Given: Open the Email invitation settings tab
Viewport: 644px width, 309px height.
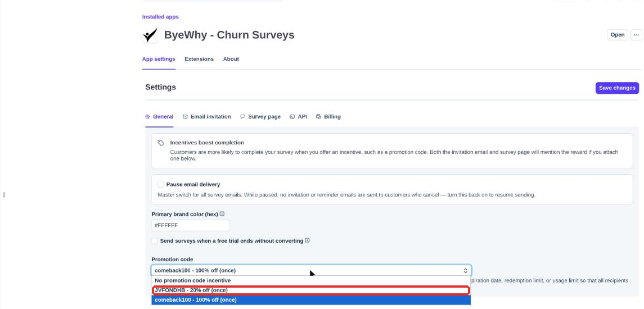Looking at the screenshot, I should click(x=207, y=116).
